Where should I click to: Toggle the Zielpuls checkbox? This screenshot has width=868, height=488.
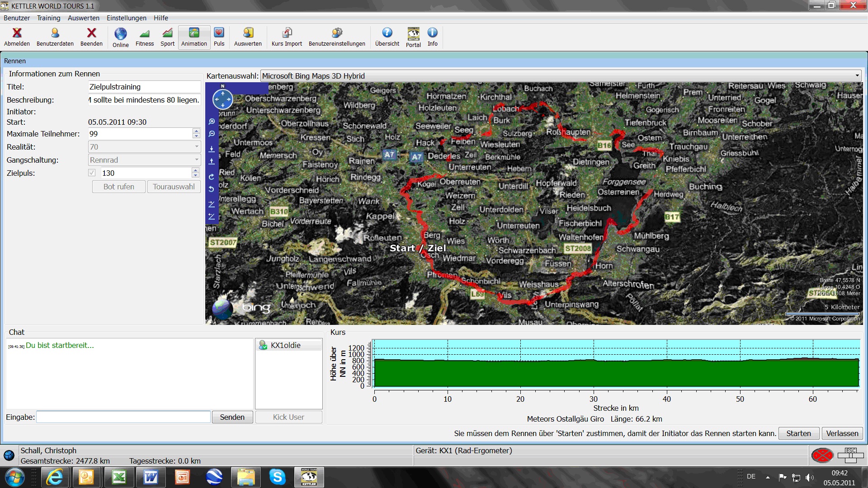tap(92, 173)
